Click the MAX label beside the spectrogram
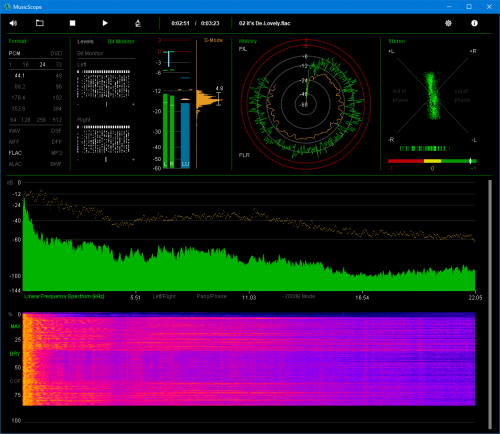500x434 pixels. coord(15,326)
